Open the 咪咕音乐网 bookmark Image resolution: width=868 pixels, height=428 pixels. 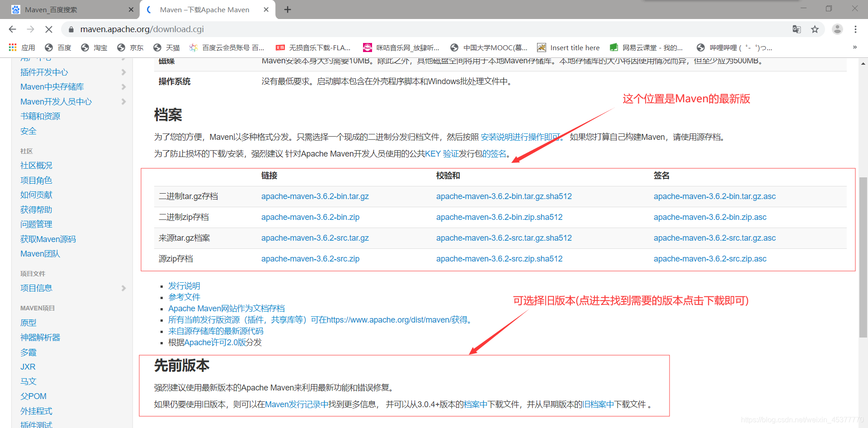point(401,48)
